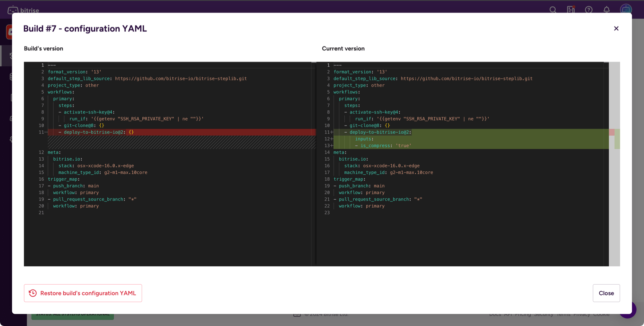Click project_type: other in Current version
Viewport: 644px width, 326px height.
359,85
